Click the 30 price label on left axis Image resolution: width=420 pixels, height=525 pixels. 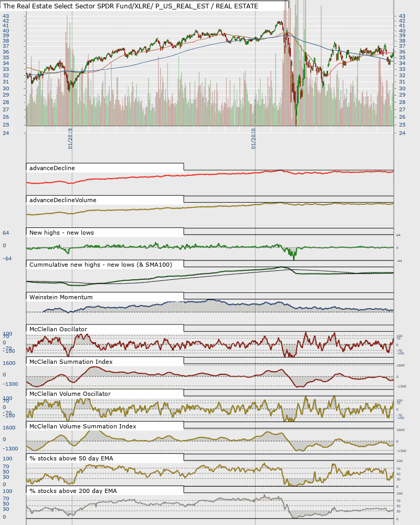pyautogui.click(x=6, y=89)
